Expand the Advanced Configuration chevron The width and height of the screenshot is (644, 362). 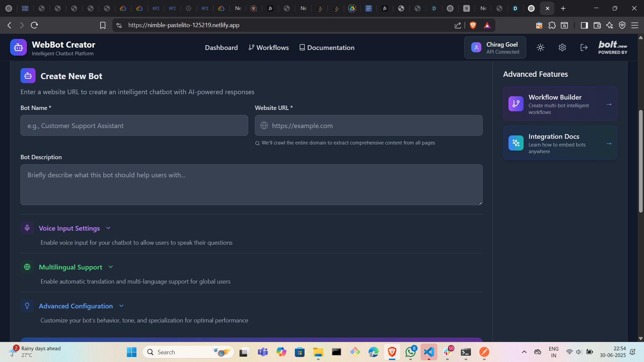coord(121,306)
